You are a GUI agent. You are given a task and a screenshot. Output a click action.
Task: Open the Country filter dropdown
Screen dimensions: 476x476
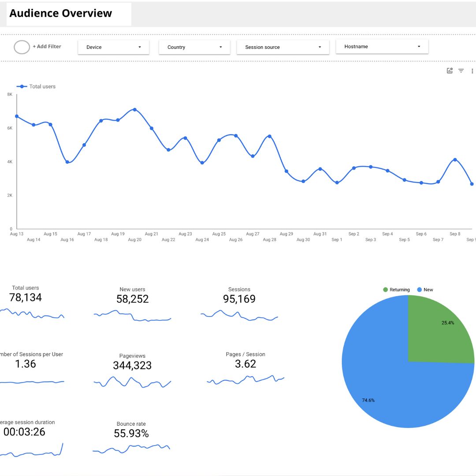[x=194, y=46]
